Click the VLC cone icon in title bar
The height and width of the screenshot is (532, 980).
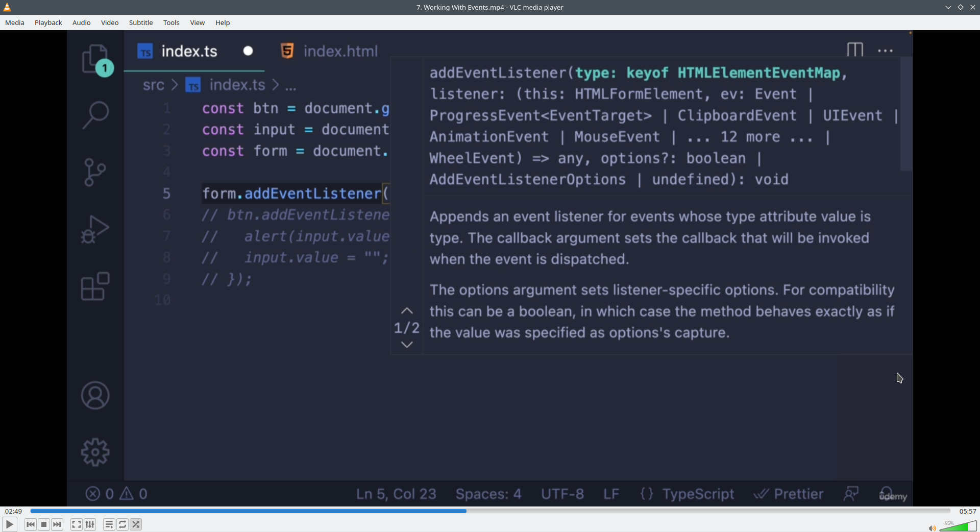(x=7, y=7)
